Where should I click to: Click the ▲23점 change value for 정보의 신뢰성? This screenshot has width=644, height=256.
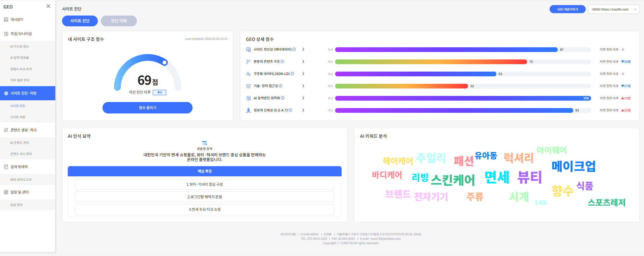[x=626, y=110]
